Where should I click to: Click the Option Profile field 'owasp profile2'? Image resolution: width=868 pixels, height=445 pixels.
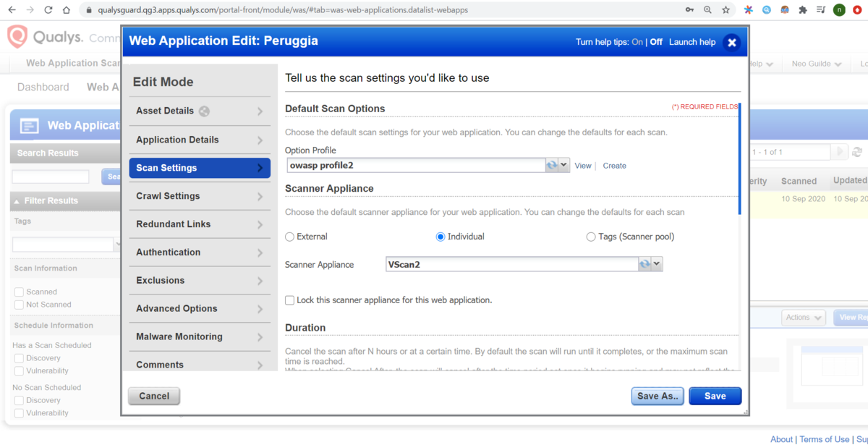click(x=416, y=165)
